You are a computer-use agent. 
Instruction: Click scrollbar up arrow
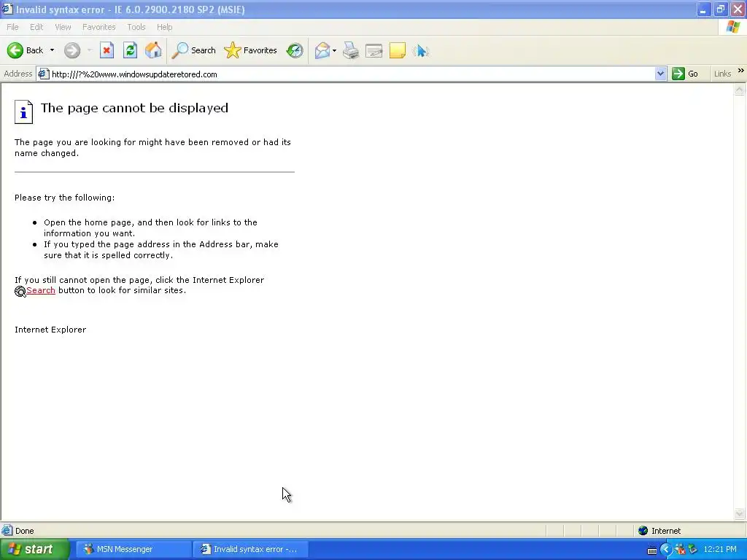(x=740, y=90)
